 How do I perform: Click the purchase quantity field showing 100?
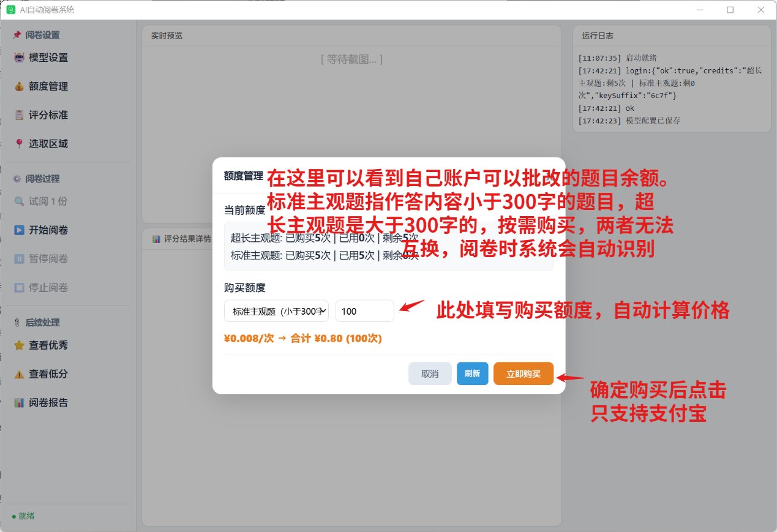364,311
